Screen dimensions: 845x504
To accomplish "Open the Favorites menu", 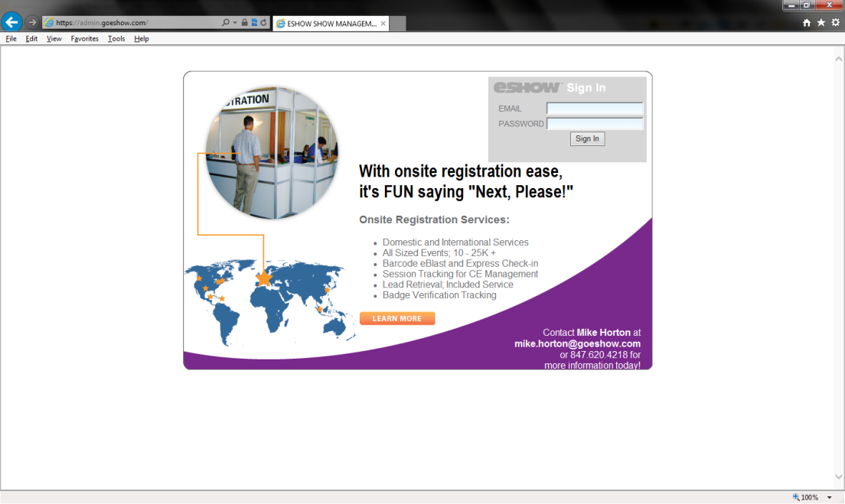I will point(84,38).
